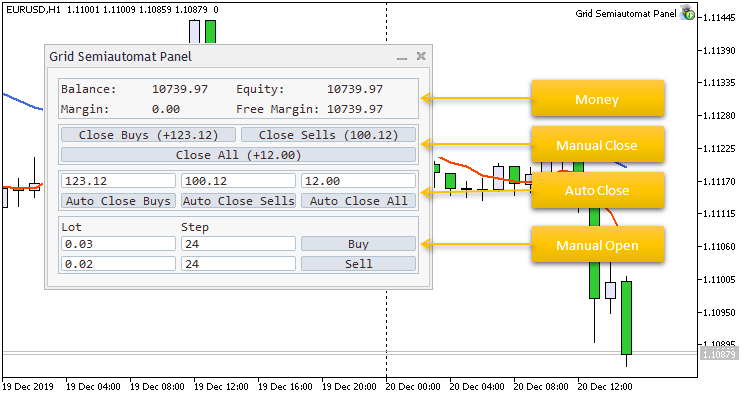Focus the 123.12 auto close buys field
The width and height of the screenshot is (750, 398).
118,181
